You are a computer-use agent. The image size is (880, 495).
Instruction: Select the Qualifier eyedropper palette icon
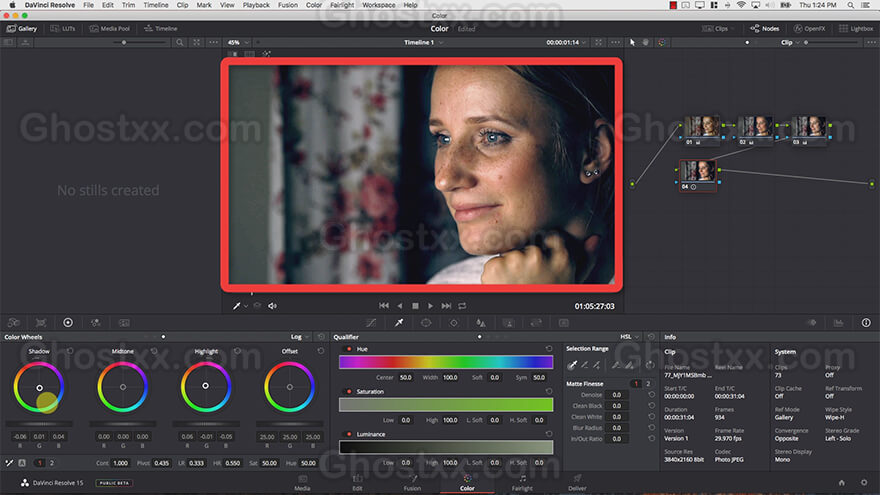(399, 323)
